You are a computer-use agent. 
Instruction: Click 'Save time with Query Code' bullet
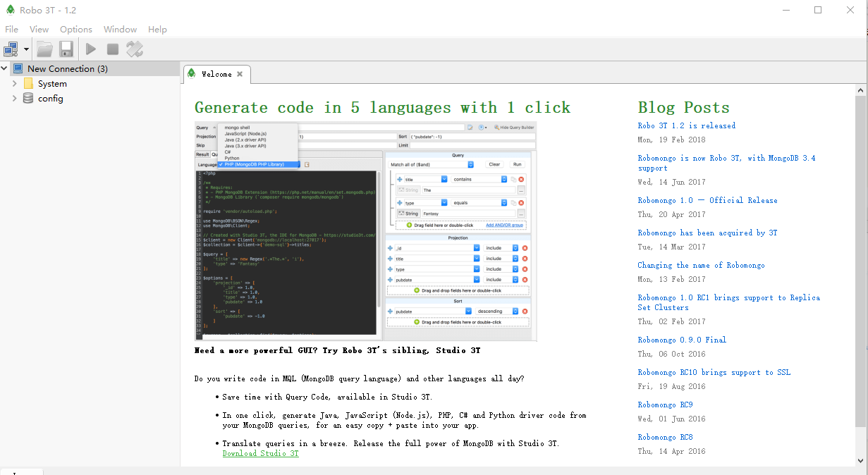pyautogui.click(x=327, y=397)
